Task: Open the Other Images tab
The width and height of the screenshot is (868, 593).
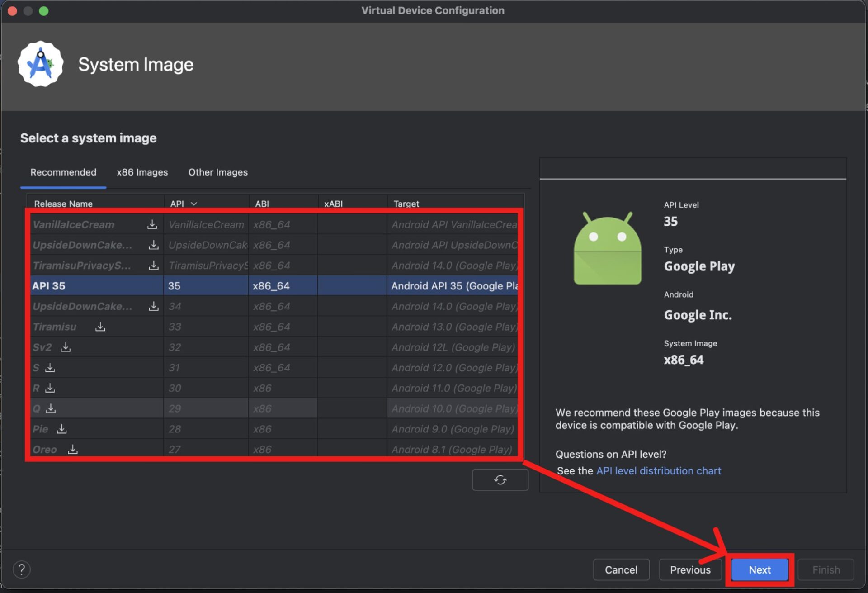Action: [218, 172]
